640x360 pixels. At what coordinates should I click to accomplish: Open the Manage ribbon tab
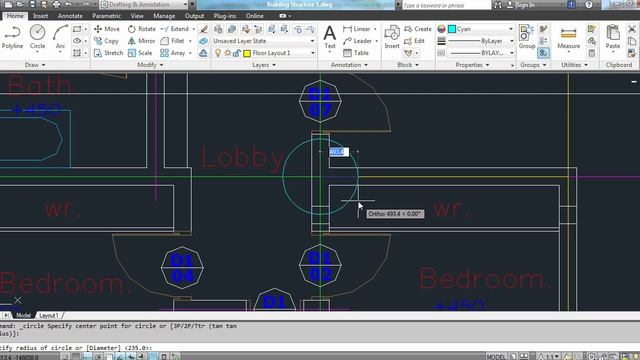(164, 16)
